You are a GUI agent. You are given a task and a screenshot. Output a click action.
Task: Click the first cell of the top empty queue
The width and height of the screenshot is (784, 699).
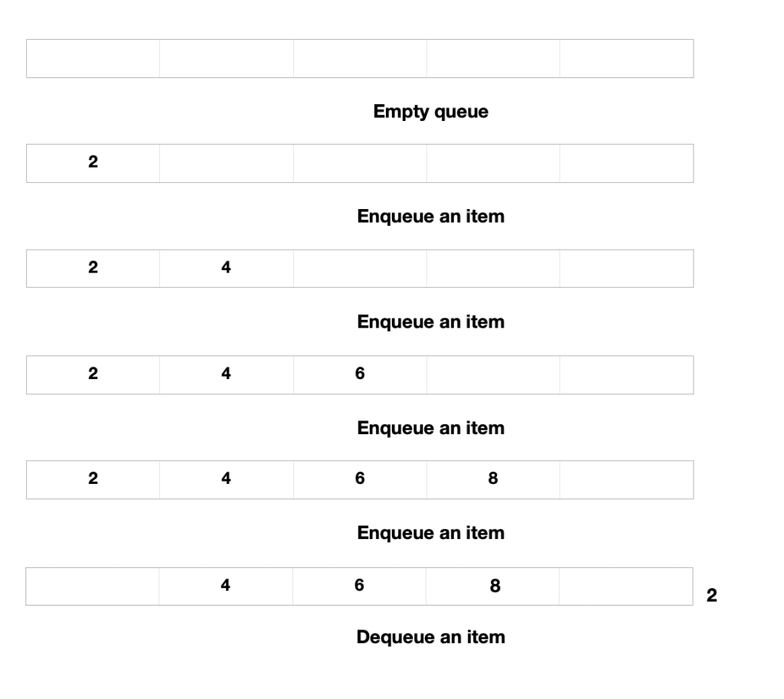pyautogui.click(x=93, y=58)
